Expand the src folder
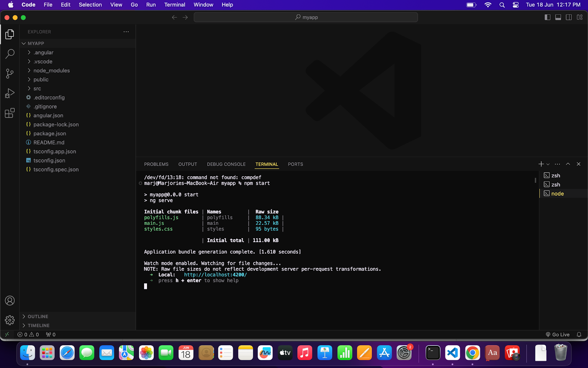This screenshot has height=368, width=588. 37,89
